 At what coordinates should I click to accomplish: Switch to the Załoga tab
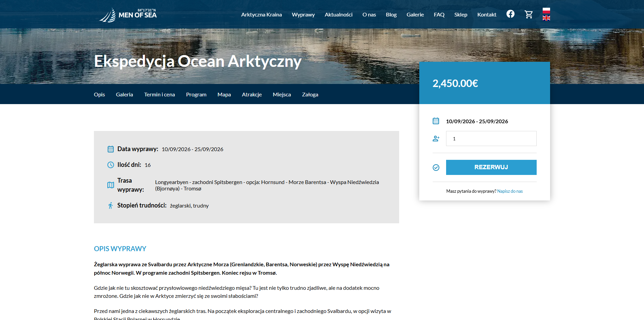pos(310,94)
